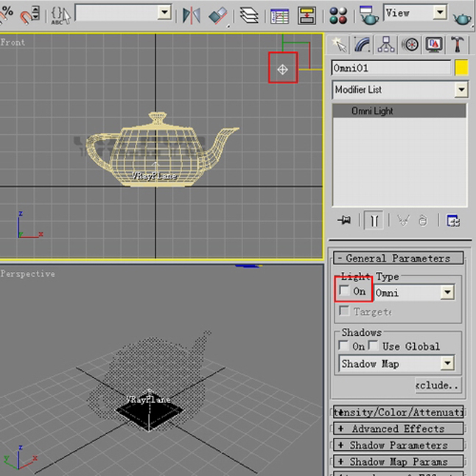
Task: Edit the Omni01 object name field
Action: click(391, 68)
